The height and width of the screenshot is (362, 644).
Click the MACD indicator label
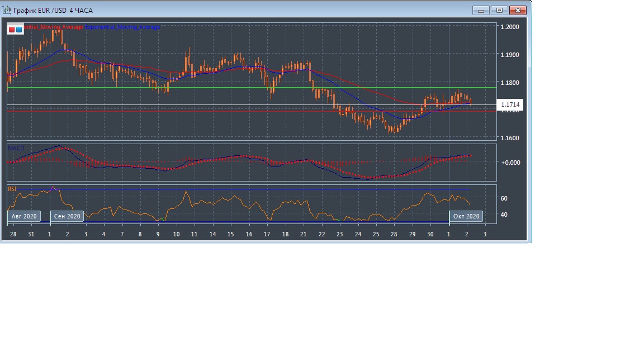pyautogui.click(x=16, y=148)
